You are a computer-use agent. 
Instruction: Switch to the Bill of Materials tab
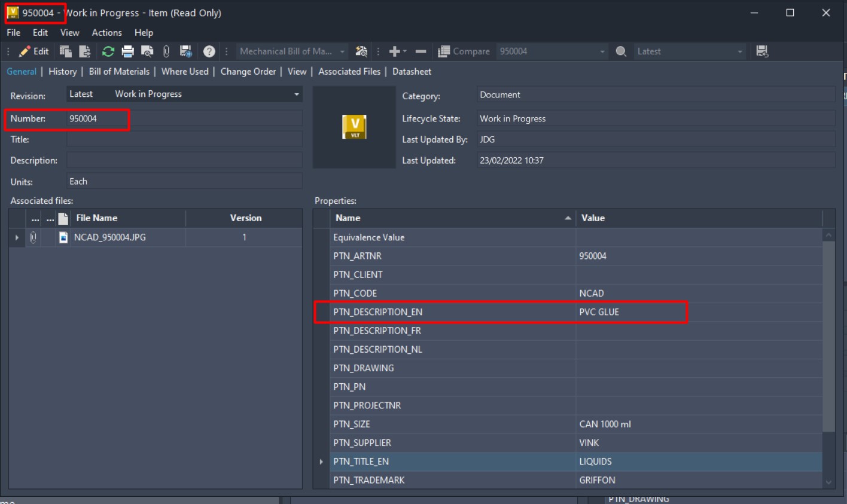[118, 71]
